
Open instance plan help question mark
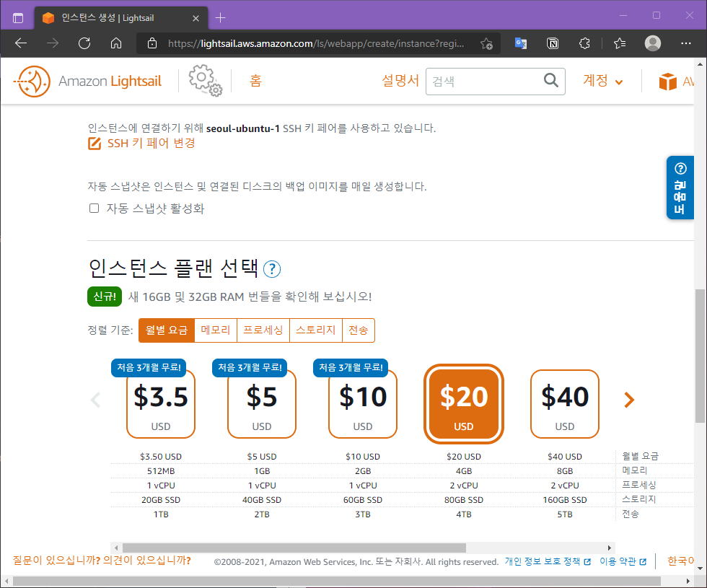point(272,269)
